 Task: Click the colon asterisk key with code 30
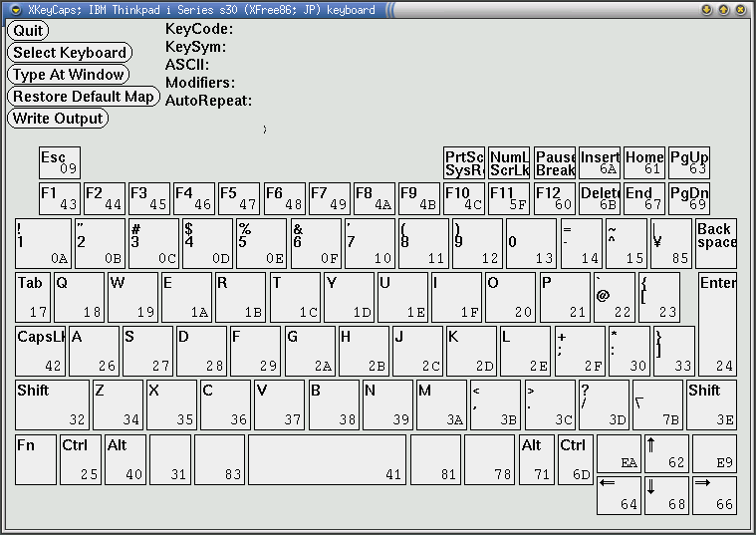tap(630, 352)
